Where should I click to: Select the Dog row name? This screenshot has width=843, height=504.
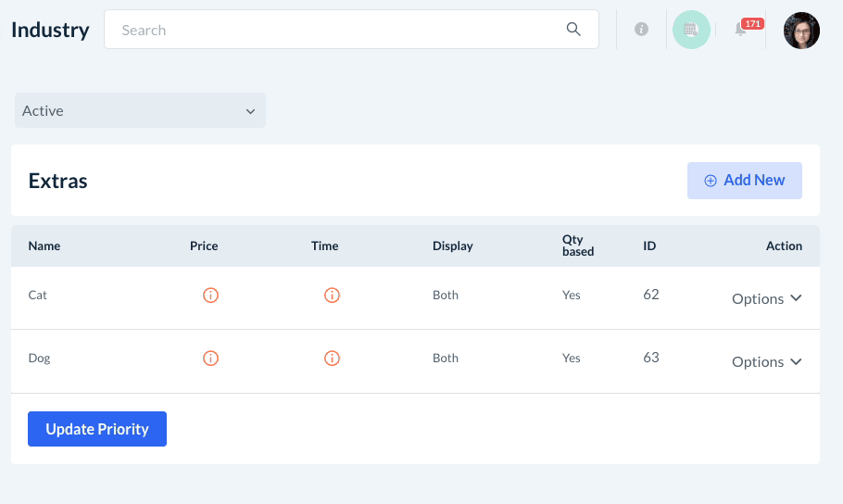pos(39,358)
